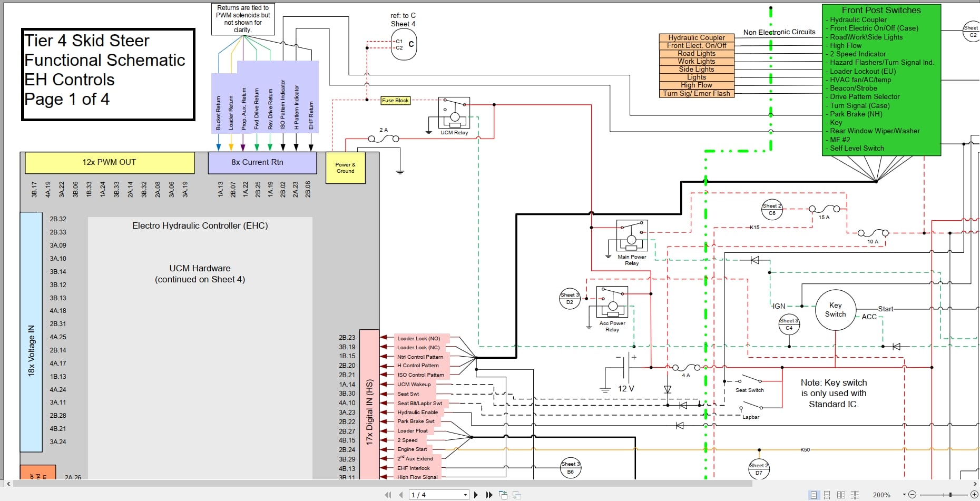Click the Road Lights orange label

pyautogui.click(x=697, y=53)
